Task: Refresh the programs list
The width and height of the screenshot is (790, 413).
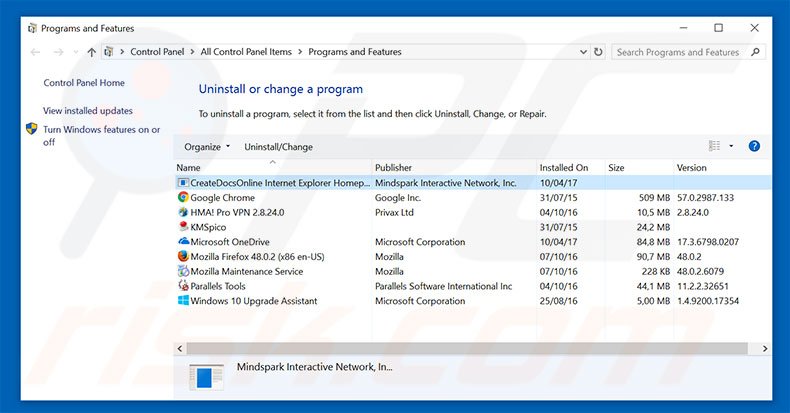Action: (598, 52)
